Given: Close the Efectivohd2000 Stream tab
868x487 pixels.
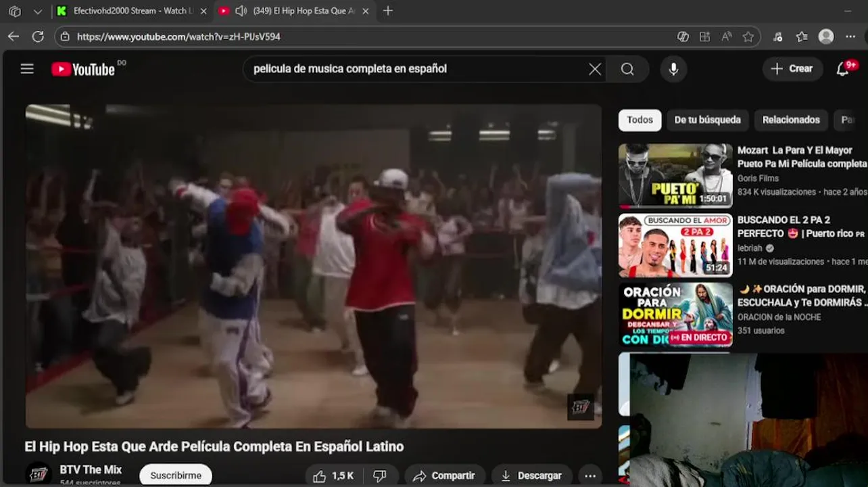Looking at the screenshot, I should 205,11.
